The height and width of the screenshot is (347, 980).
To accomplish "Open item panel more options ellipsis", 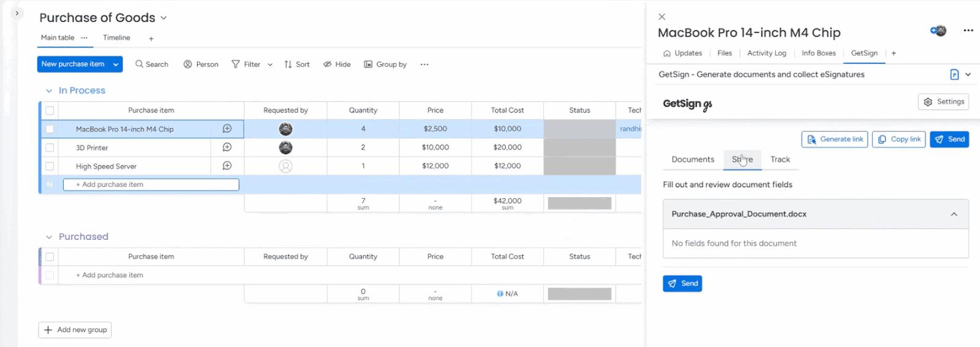I will point(968,30).
